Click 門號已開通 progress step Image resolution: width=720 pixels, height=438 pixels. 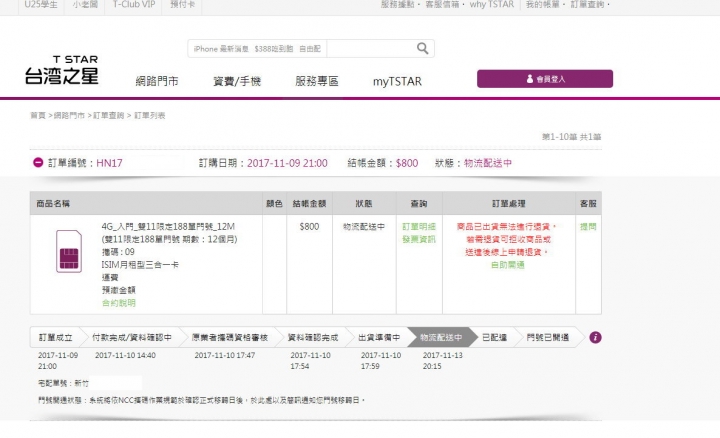[548, 337]
